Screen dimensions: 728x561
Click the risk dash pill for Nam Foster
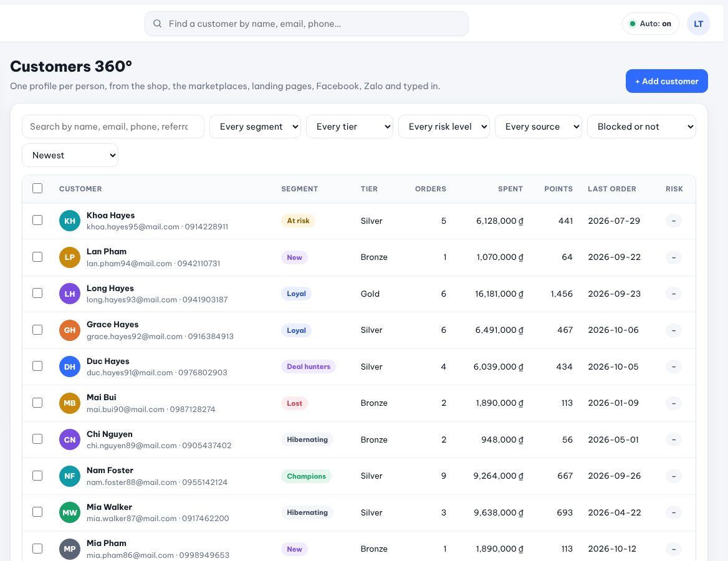[674, 476]
